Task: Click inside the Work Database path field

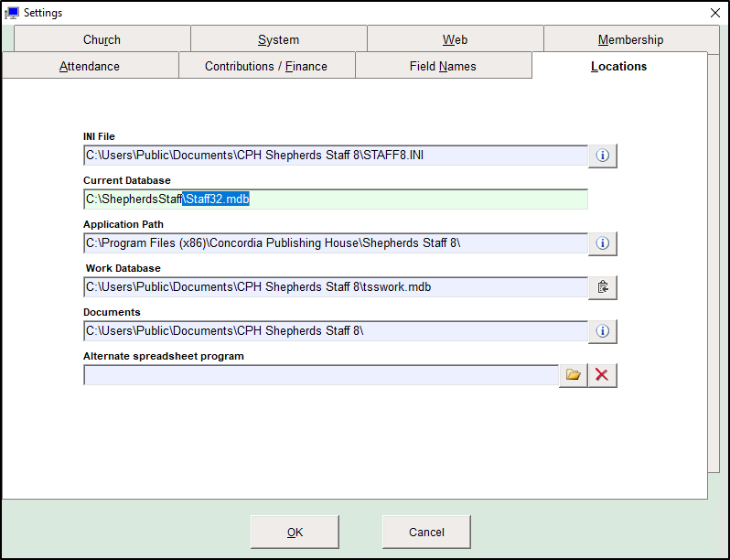Action: pos(335,287)
